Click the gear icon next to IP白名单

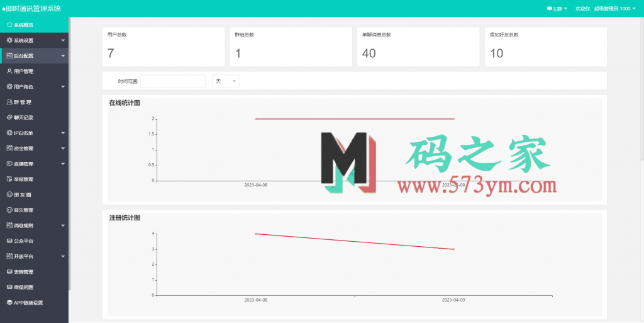(9, 133)
